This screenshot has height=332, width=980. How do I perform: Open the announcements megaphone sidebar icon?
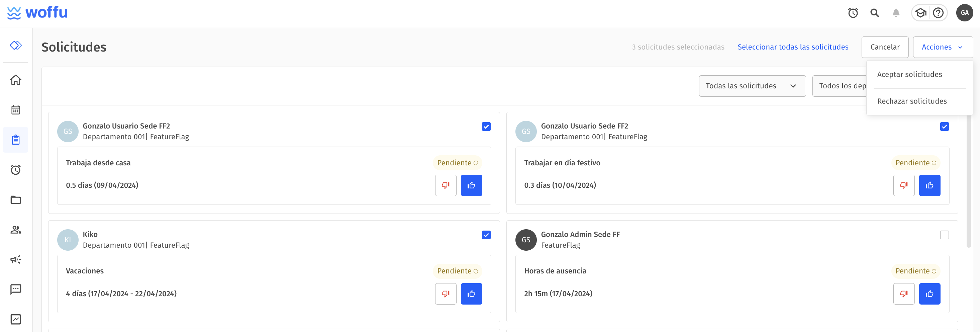(x=16, y=259)
